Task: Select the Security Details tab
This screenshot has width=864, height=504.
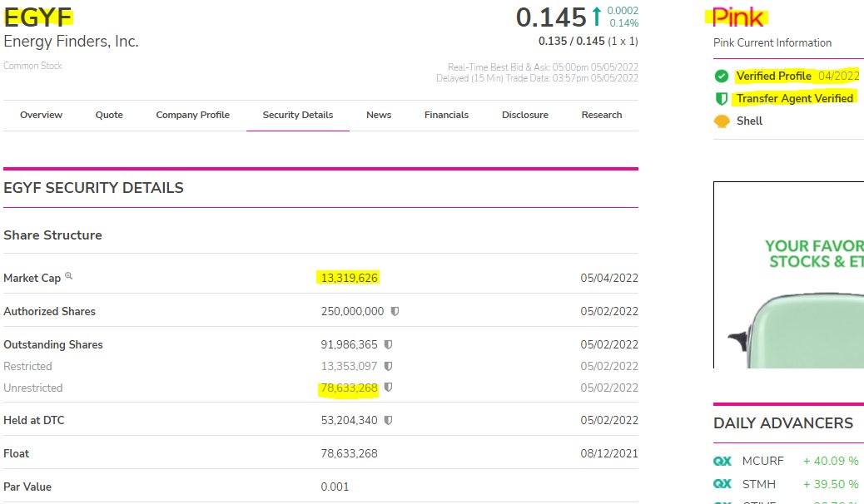Action: click(297, 115)
